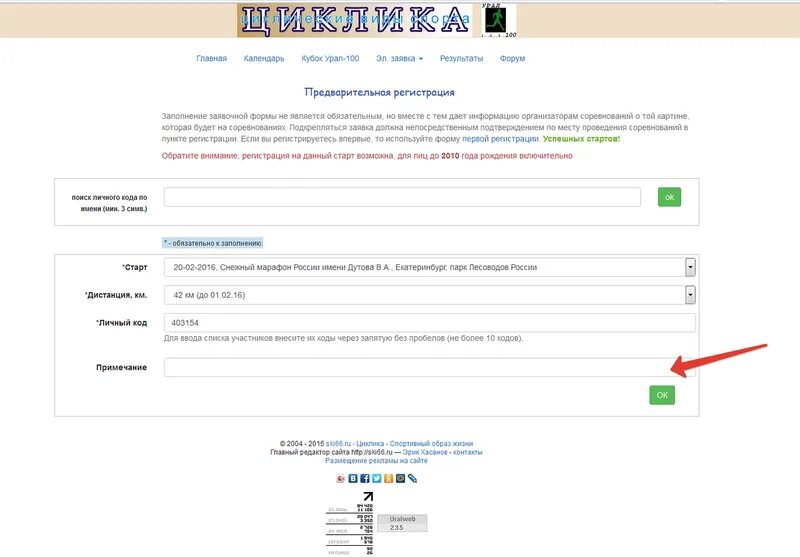Image resolution: width=800 pixels, height=557 pixels.
Task: Click the Moi Mir share icon
Action: click(x=401, y=478)
